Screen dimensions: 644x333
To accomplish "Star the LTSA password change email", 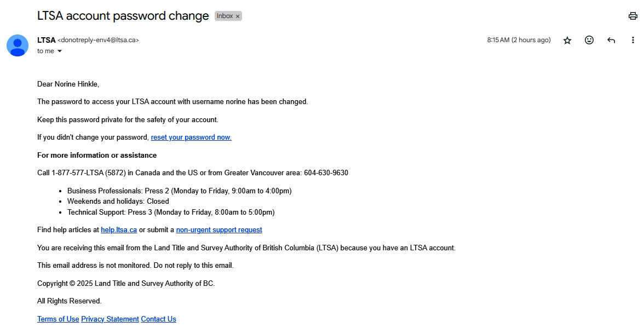I will coord(567,40).
